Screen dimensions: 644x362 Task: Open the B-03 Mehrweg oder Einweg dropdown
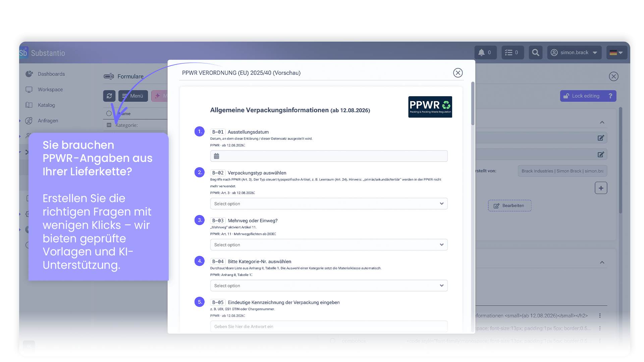[x=329, y=245]
